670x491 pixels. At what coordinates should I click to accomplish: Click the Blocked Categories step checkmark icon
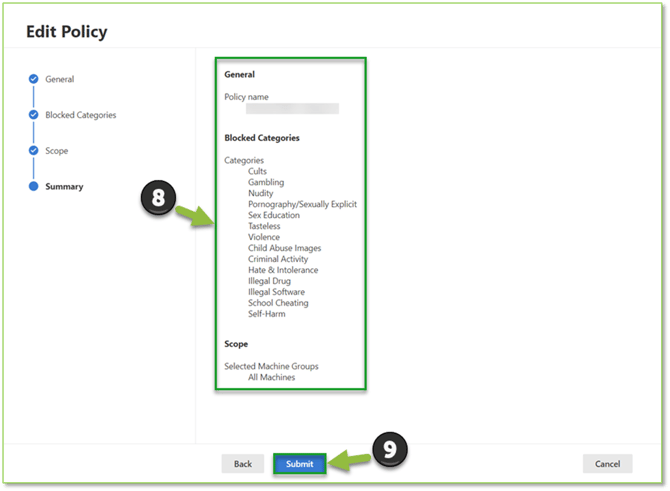tap(33, 115)
